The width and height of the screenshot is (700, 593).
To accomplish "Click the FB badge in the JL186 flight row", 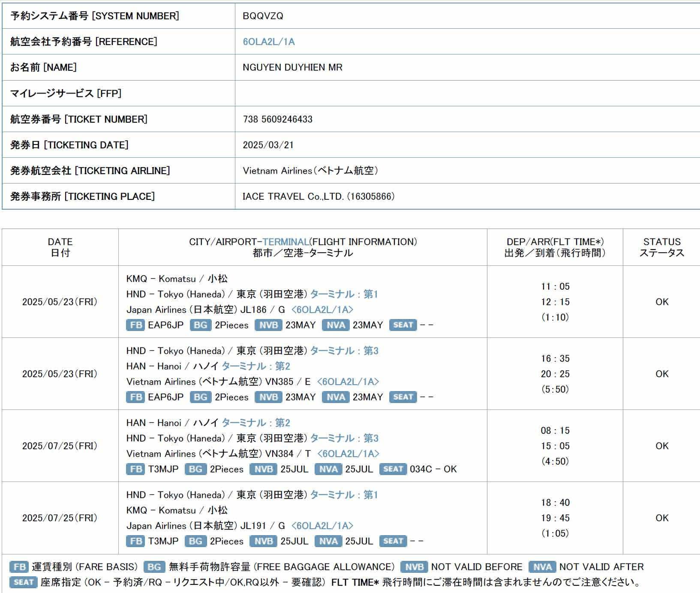I will tap(135, 325).
